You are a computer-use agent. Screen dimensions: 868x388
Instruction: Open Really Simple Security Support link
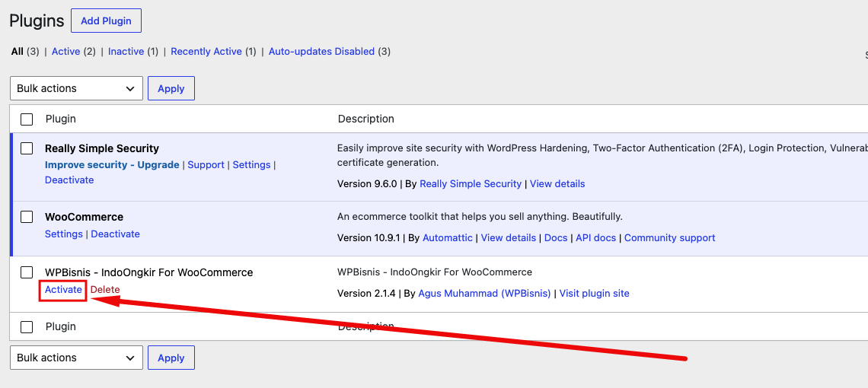coord(206,165)
